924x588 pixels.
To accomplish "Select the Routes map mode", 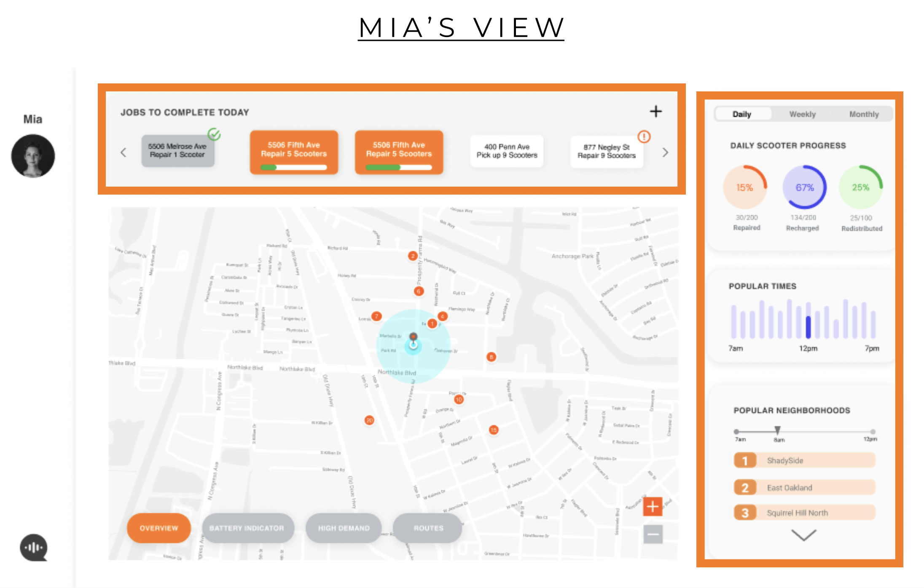I will click(427, 528).
